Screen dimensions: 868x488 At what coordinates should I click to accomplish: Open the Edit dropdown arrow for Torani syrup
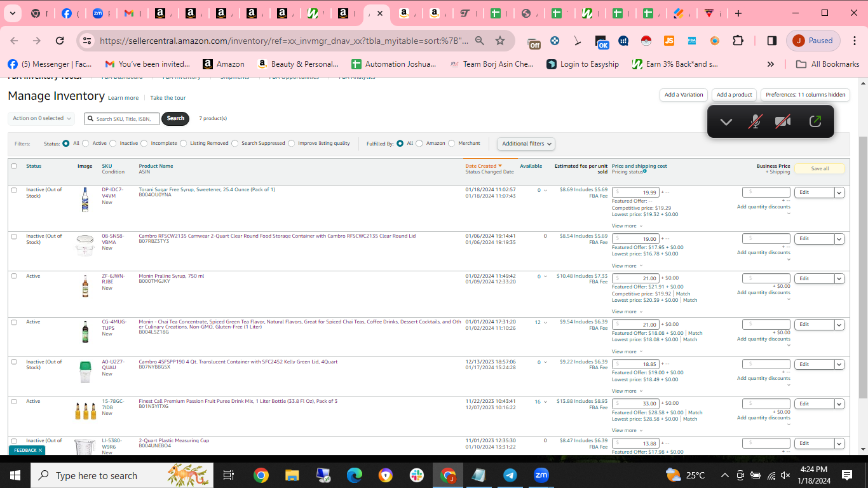pyautogui.click(x=839, y=193)
